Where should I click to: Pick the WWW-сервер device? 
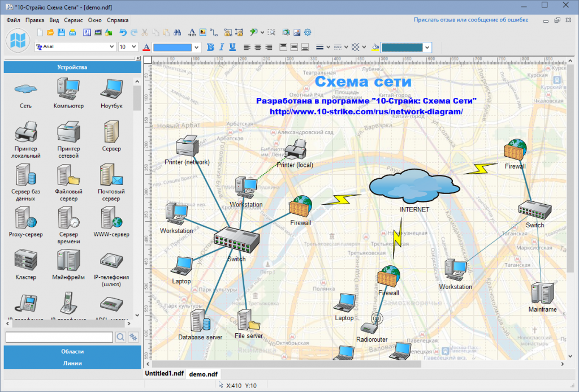(111, 222)
